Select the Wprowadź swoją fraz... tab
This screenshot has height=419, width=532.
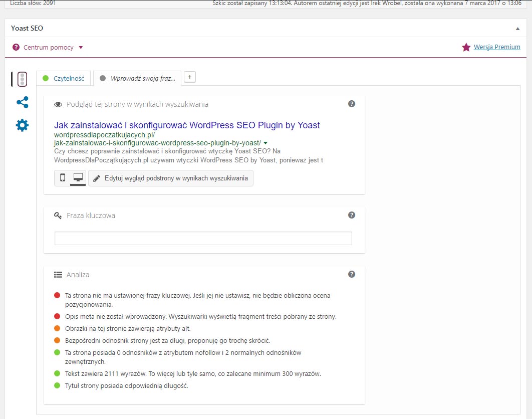pos(137,78)
